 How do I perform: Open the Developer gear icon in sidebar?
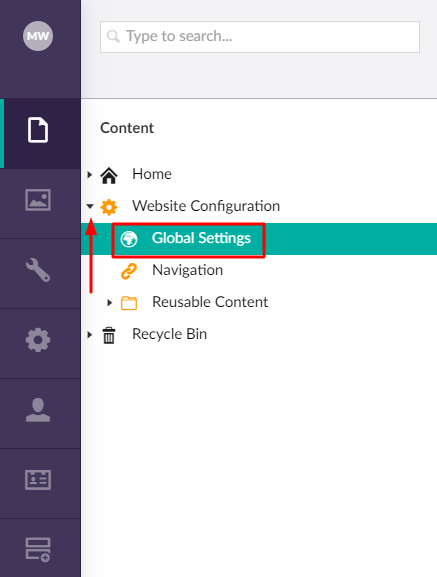pos(38,340)
